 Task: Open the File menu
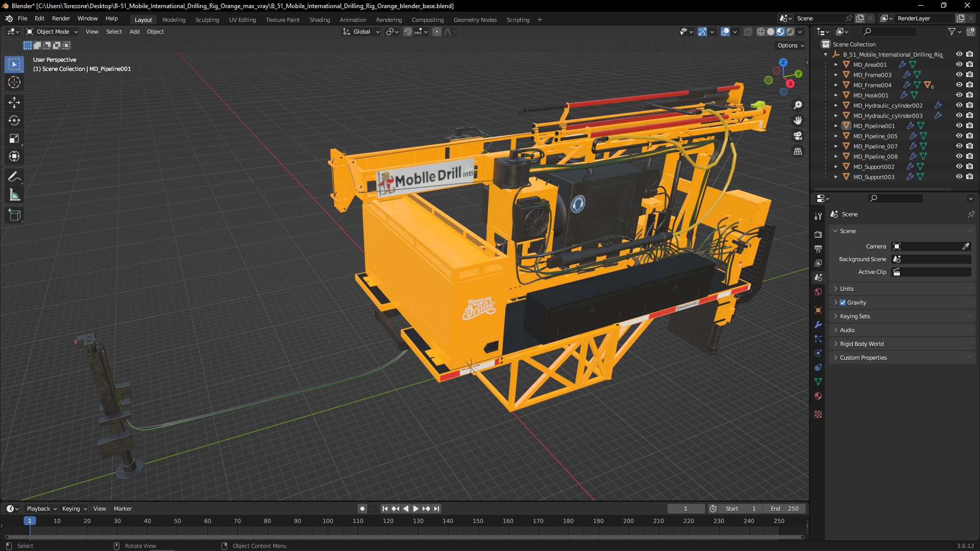tap(22, 18)
